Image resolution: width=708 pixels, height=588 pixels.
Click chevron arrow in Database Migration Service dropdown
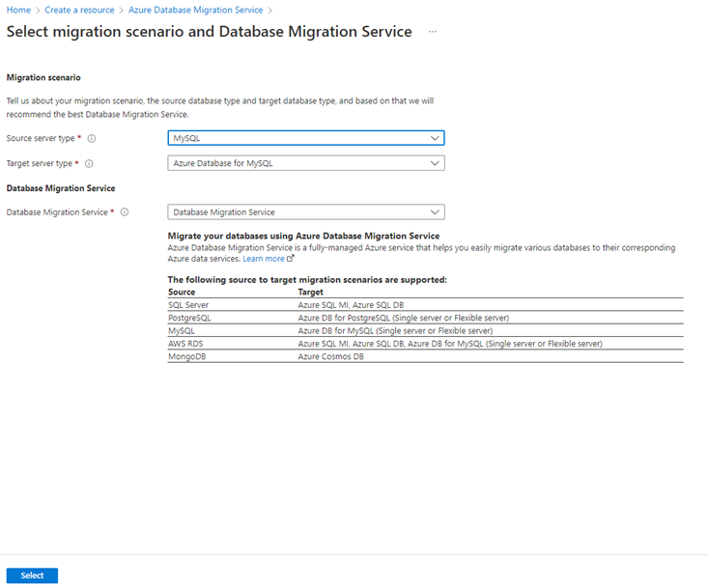click(x=435, y=212)
